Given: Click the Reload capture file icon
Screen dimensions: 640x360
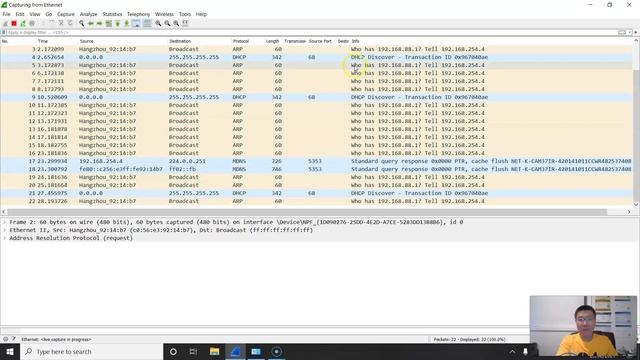Looking at the screenshot, I should click(x=70, y=24).
